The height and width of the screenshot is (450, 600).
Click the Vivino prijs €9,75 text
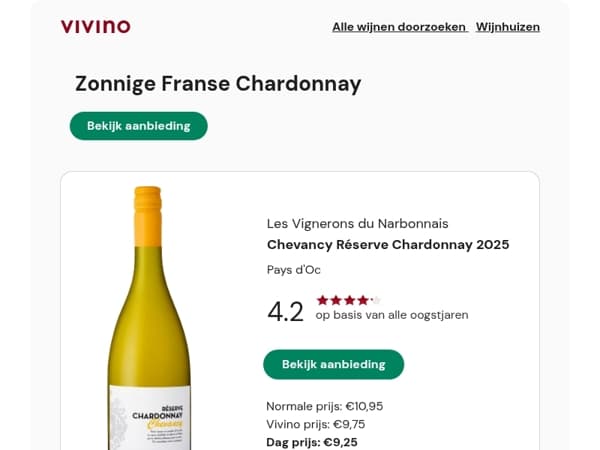[316, 424]
